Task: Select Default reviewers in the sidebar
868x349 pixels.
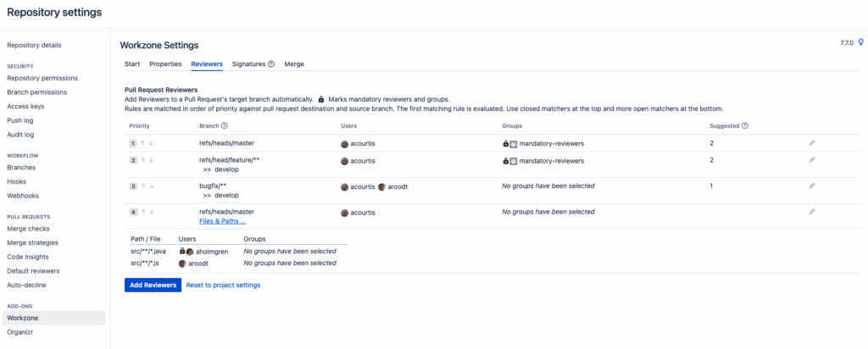Action: coord(33,271)
